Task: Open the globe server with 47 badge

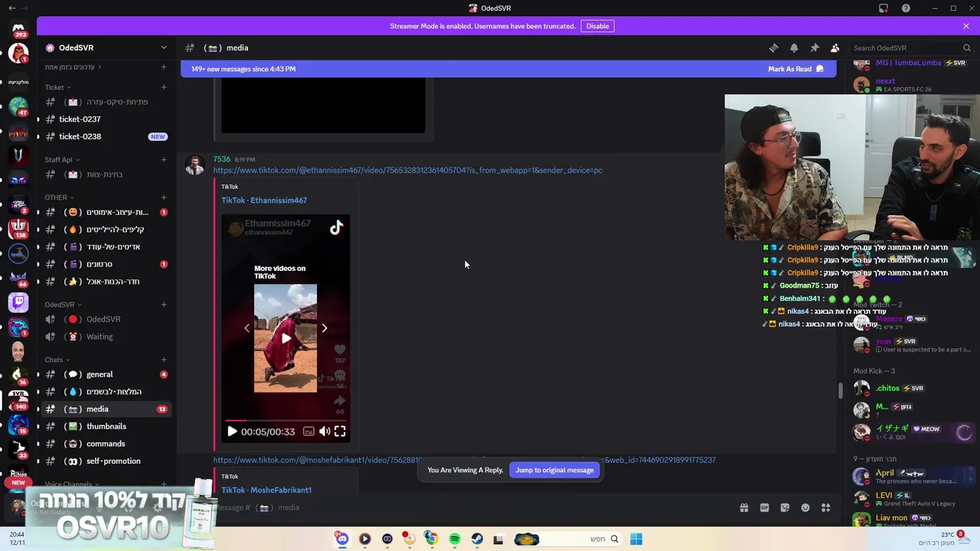Action: pos(18,106)
